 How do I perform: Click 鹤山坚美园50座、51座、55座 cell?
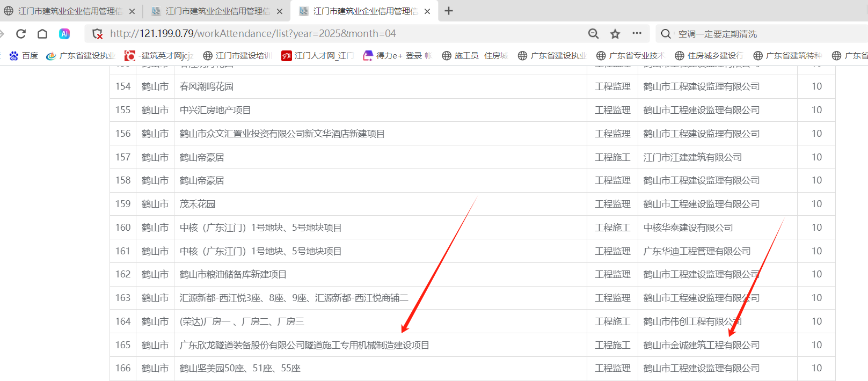pyautogui.click(x=240, y=368)
